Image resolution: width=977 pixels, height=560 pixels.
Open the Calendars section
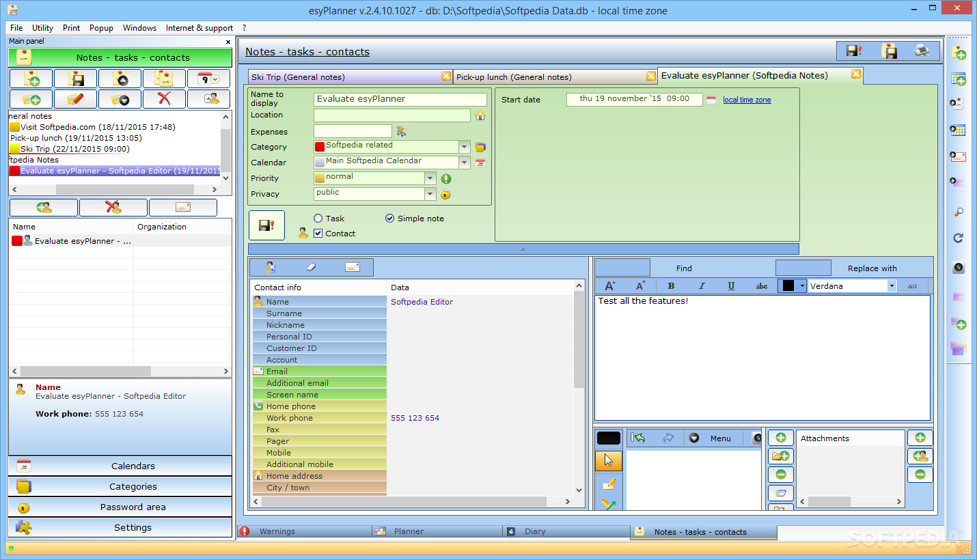tap(120, 466)
